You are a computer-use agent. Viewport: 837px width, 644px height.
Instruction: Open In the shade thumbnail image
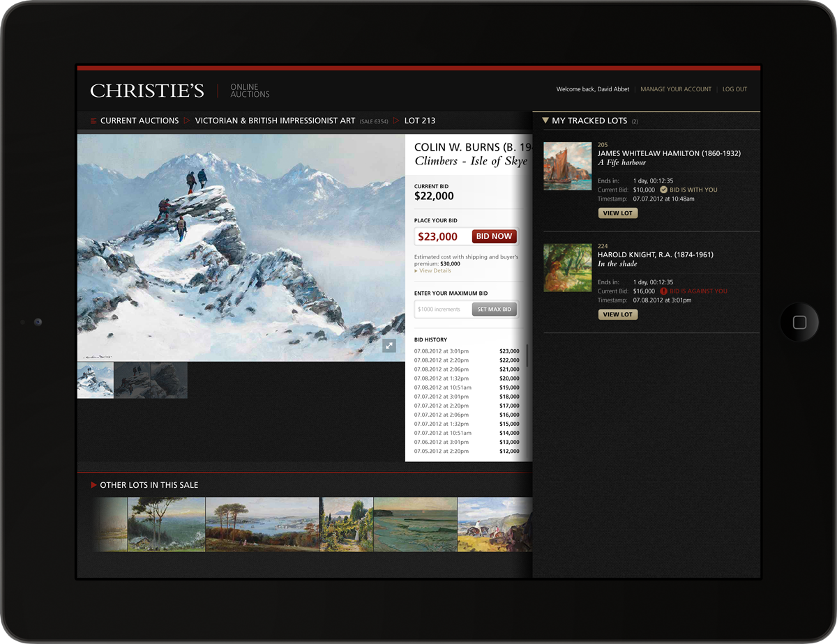point(568,268)
